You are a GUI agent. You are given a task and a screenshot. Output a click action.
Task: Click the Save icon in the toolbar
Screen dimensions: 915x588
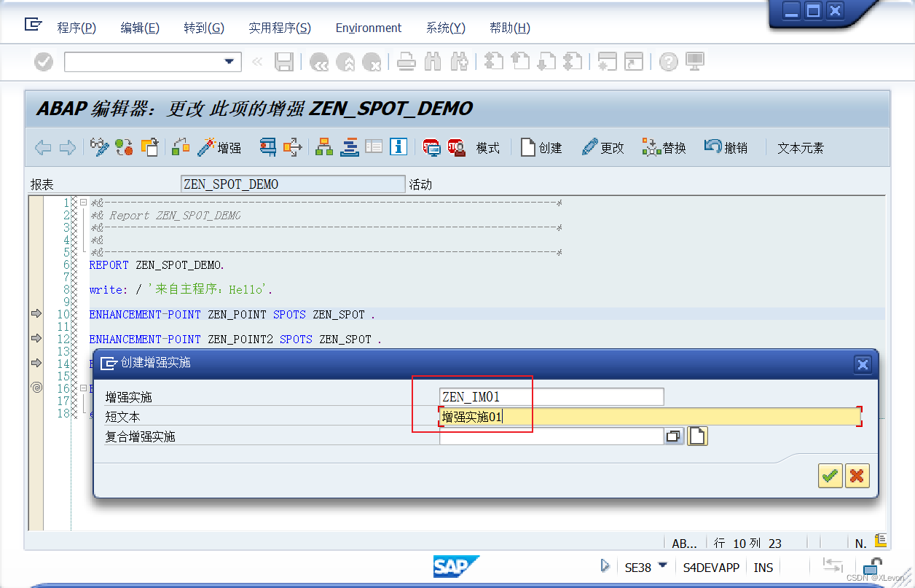(284, 62)
